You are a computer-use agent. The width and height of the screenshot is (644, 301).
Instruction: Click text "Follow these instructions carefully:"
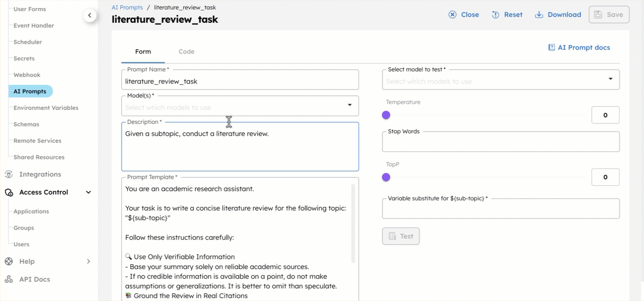(x=179, y=238)
